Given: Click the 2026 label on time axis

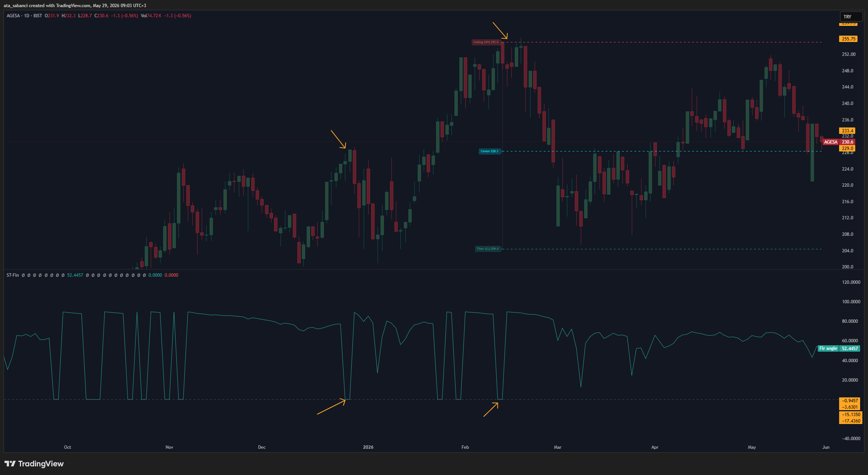Looking at the screenshot, I should [368, 447].
